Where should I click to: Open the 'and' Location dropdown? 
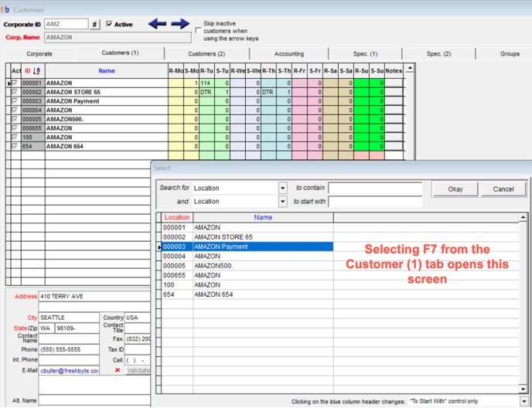coord(283,202)
